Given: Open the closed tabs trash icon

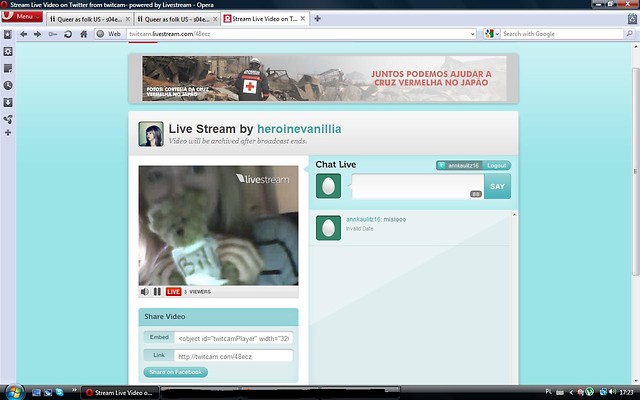Looking at the screenshot, I should (x=632, y=19).
